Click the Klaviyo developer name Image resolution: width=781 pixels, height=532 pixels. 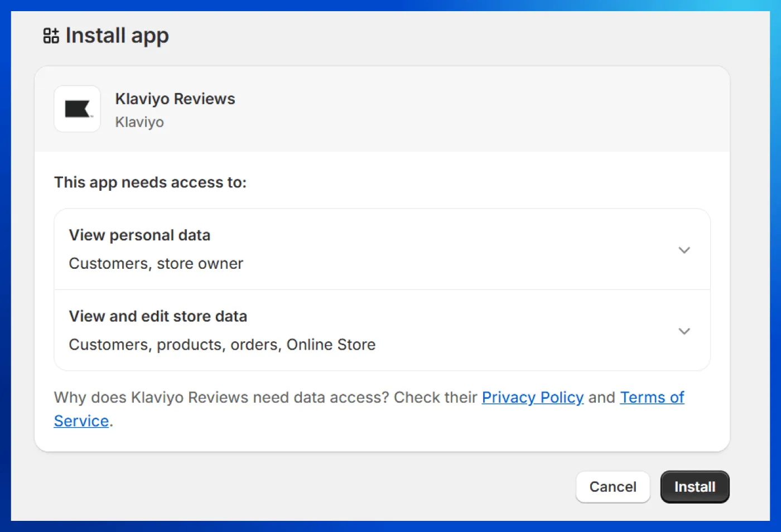click(139, 122)
